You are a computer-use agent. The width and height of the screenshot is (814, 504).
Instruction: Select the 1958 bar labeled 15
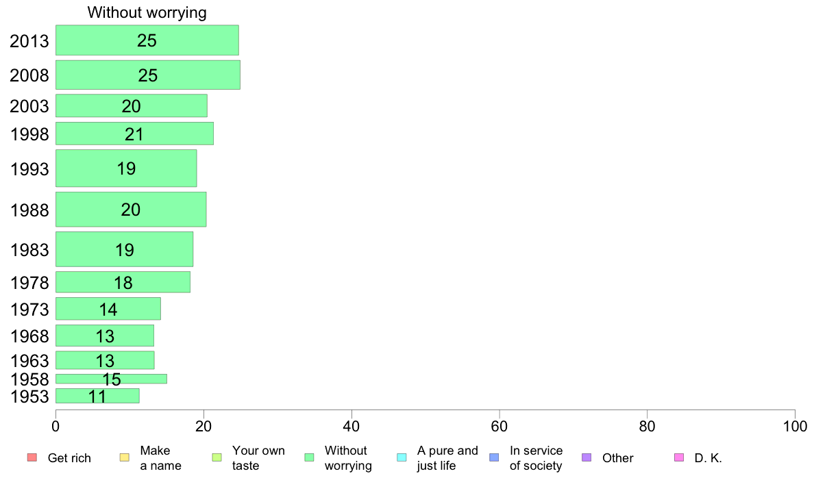tap(111, 379)
